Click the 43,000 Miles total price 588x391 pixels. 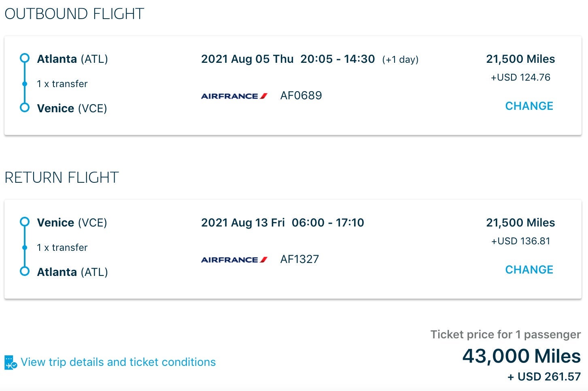pyautogui.click(x=521, y=356)
